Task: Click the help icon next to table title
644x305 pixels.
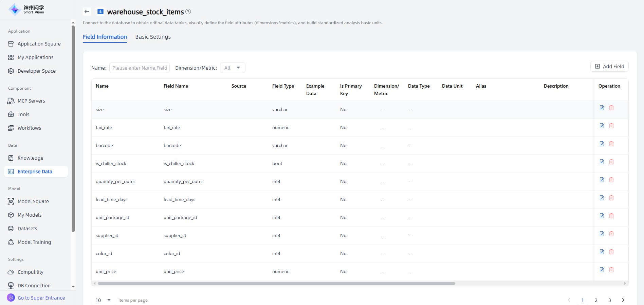Action: (188, 12)
